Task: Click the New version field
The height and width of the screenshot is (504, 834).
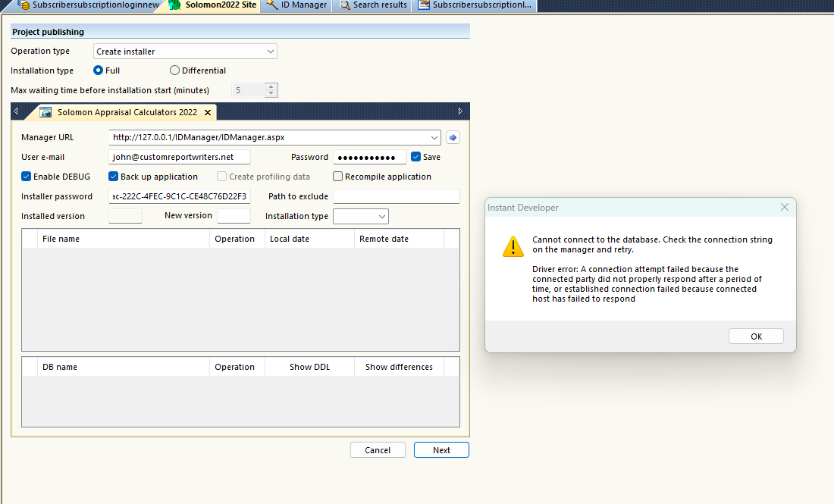Action: pyautogui.click(x=234, y=216)
